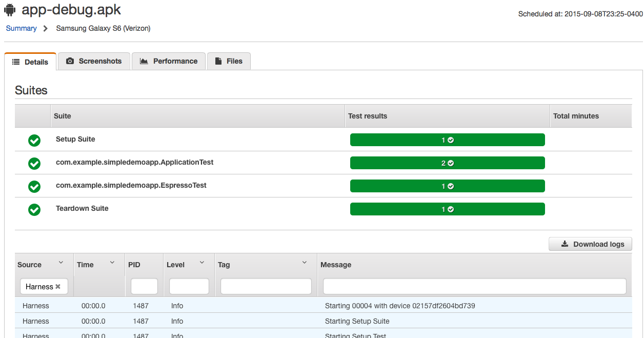Image resolution: width=644 pixels, height=338 pixels.
Task: Click the breadcrumb chevron after Summary
Action: [x=46, y=29]
